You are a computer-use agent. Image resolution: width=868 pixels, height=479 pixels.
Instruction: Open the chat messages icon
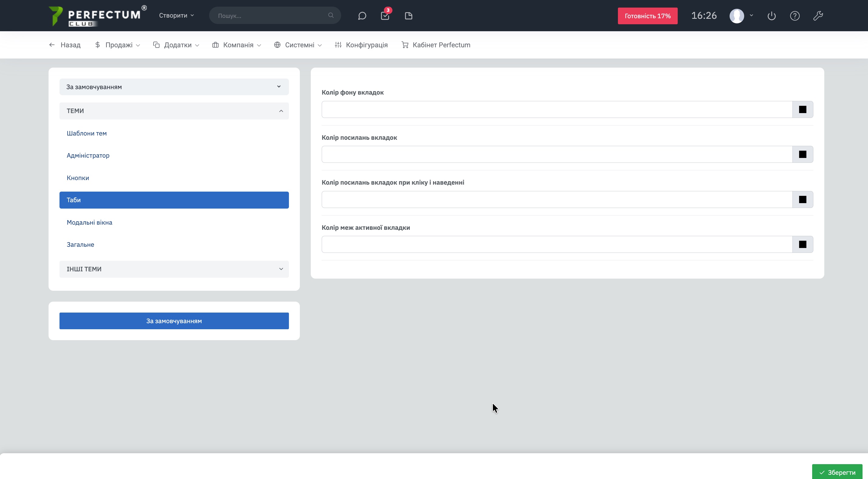pos(362,16)
